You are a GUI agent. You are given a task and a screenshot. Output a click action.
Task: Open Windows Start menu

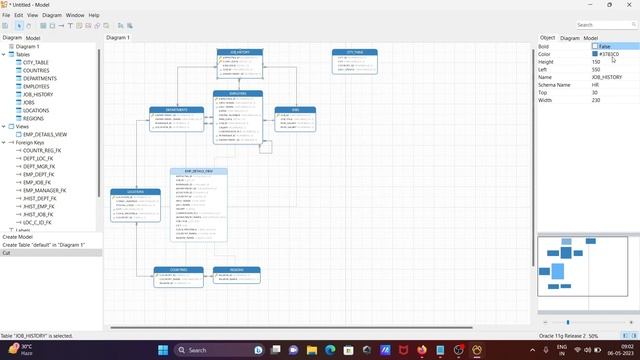tap(163, 350)
